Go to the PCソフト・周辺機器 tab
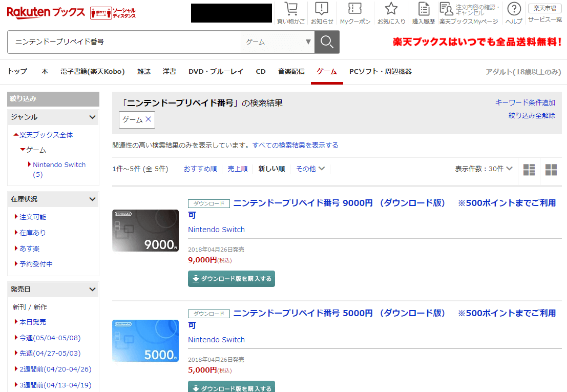The image size is (567, 392). (x=381, y=72)
